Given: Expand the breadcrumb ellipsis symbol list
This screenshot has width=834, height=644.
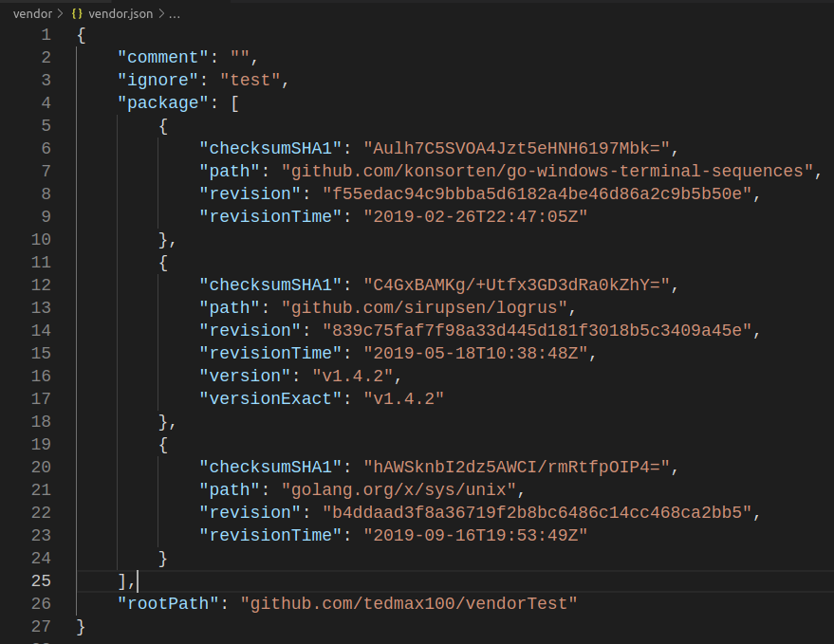Looking at the screenshot, I should 174,13.
